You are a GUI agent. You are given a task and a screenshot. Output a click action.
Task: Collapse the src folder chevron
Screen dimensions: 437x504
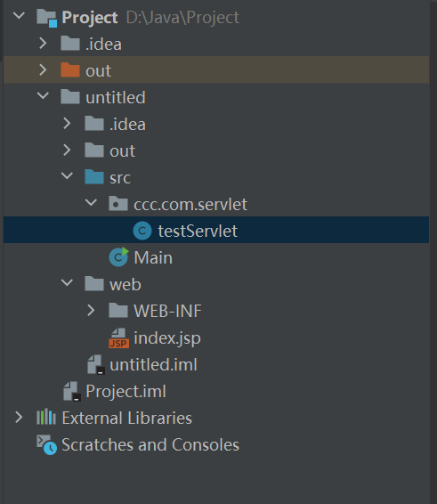(x=67, y=175)
